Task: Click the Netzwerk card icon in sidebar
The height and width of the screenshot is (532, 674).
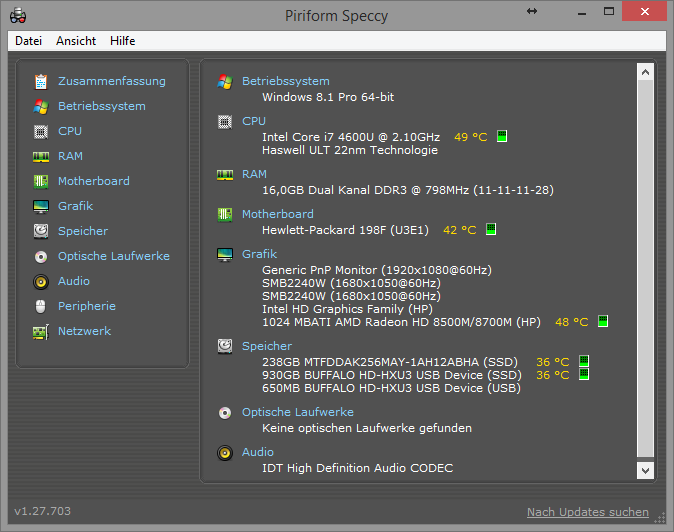Action: point(41,332)
